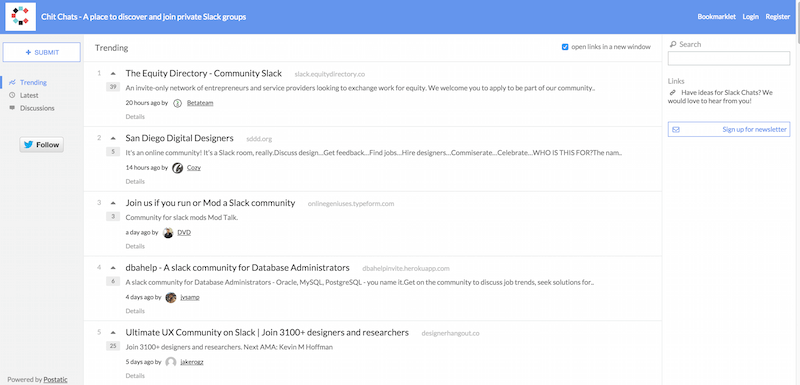Viewport: 800px width, 385px height.
Task: Click the vote count 25 badge
Action: click(113, 346)
